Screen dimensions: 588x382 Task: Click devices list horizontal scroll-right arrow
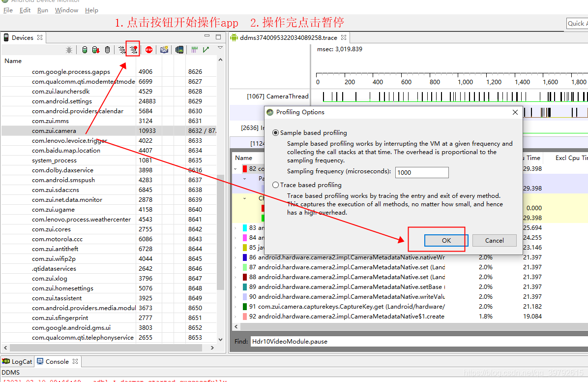(212, 348)
